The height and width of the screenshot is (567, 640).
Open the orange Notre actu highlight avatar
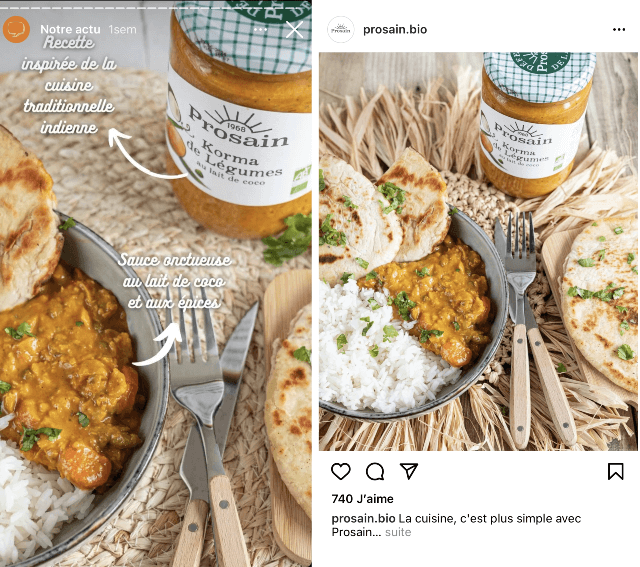point(16,29)
